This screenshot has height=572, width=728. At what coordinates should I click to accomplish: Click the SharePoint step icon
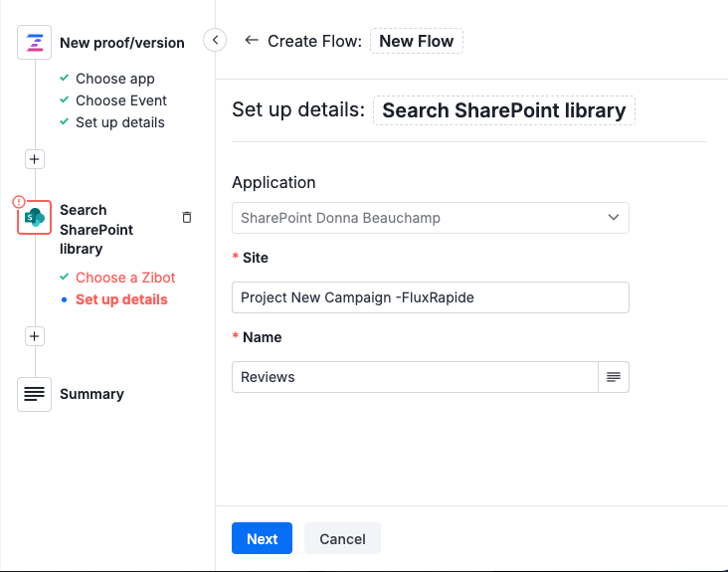coord(35,217)
